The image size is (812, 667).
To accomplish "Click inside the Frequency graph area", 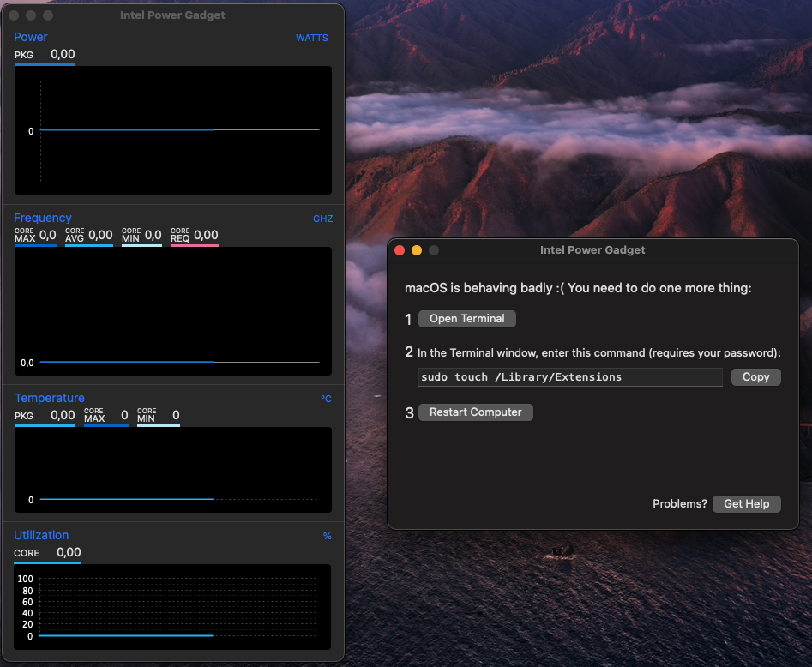I will 173,310.
